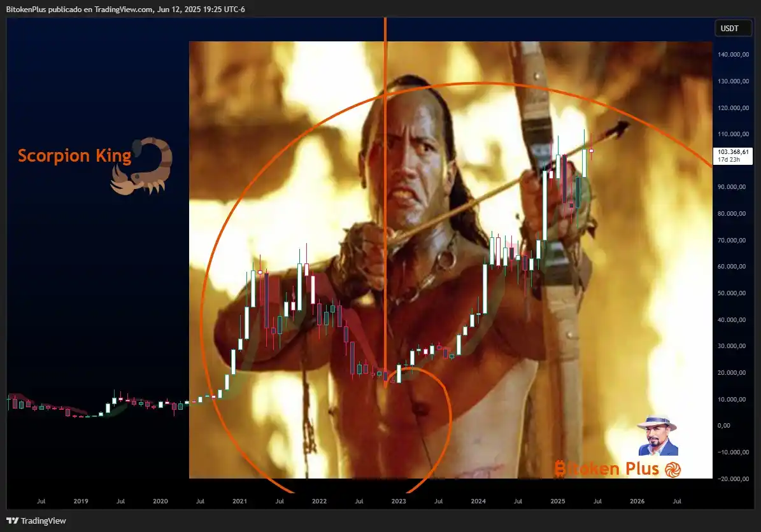Click the scorpion icon beside Scorpion King
This screenshot has width=761, height=532.
142,166
